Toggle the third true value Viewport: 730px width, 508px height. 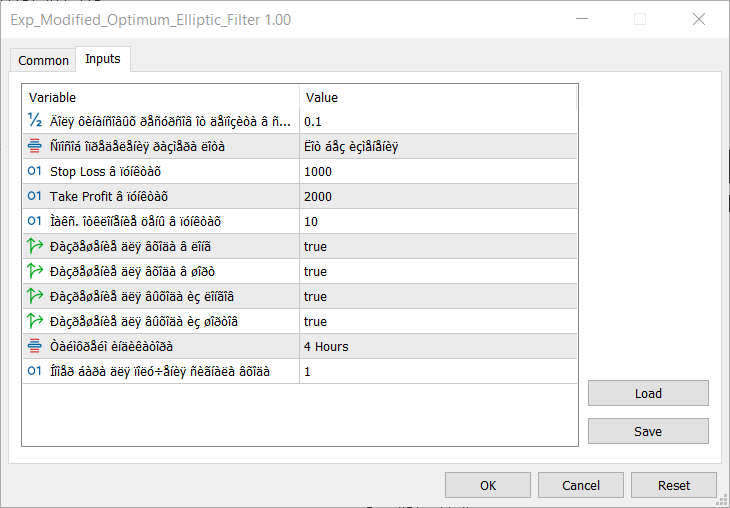point(438,297)
